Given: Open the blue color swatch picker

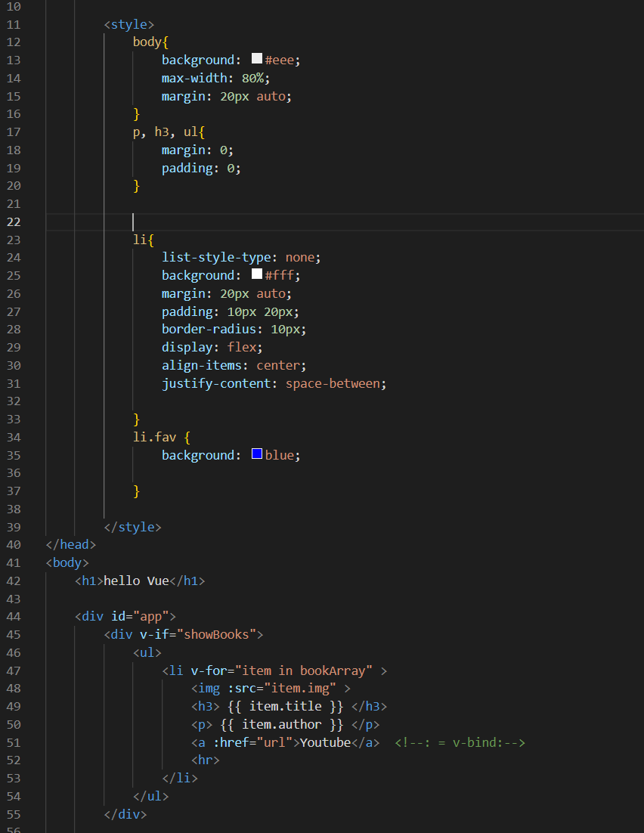Looking at the screenshot, I should [x=257, y=454].
